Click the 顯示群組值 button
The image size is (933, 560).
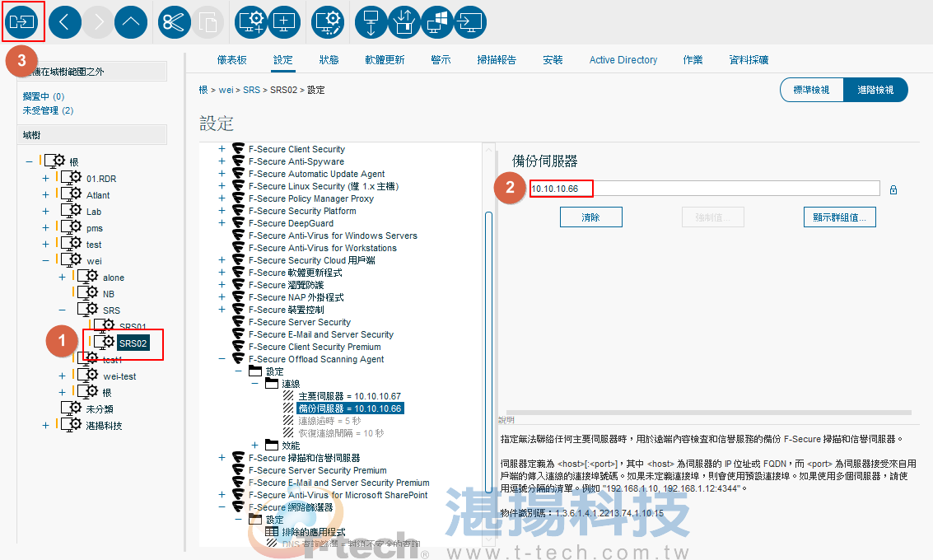840,217
